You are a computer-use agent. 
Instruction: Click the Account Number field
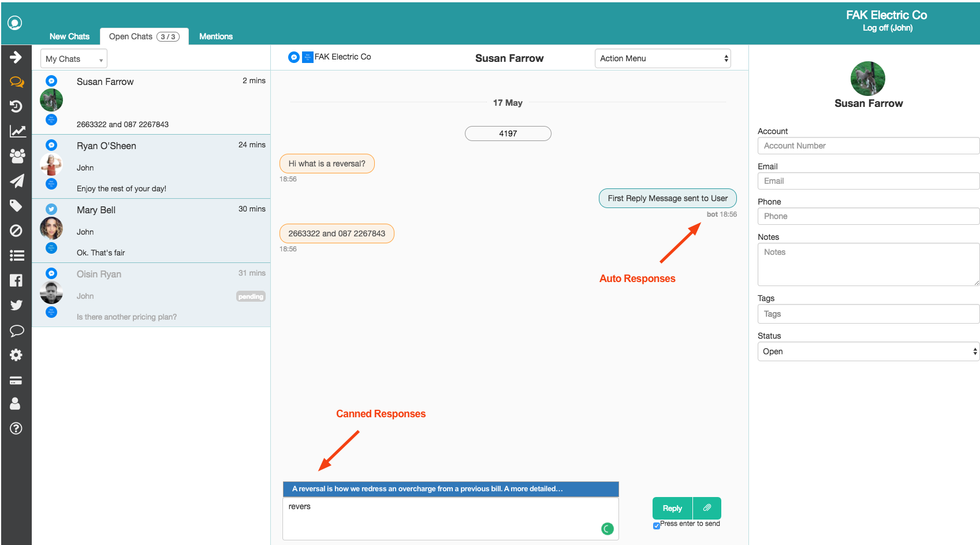[x=869, y=146]
